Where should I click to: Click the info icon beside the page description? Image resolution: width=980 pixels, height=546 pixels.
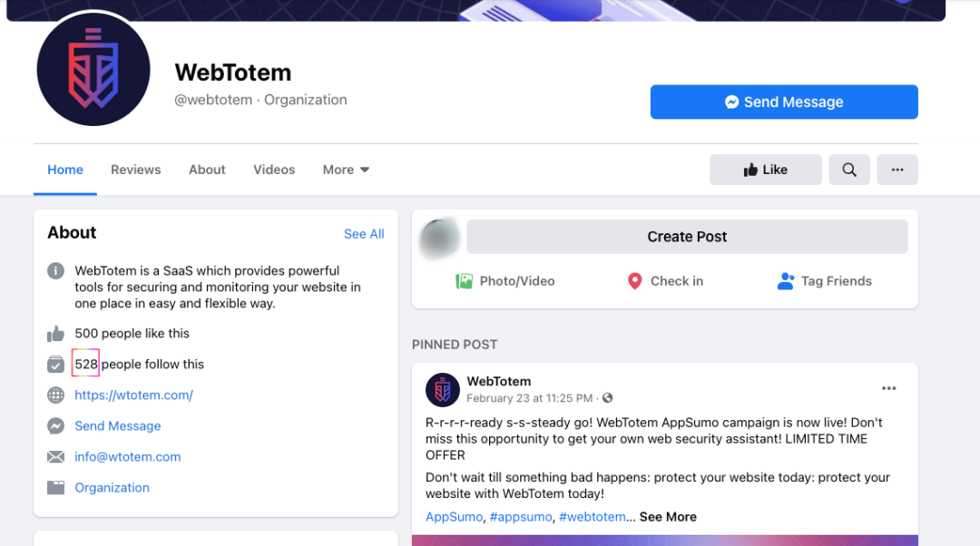(x=55, y=271)
